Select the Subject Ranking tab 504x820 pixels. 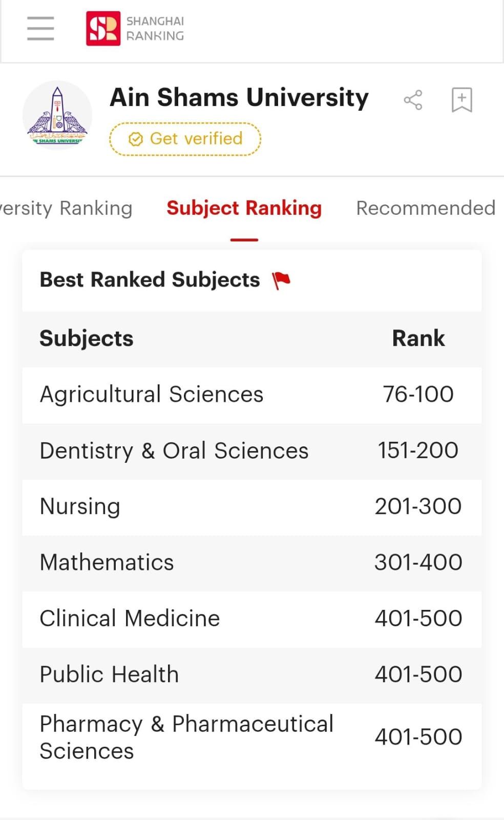[244, 208]
